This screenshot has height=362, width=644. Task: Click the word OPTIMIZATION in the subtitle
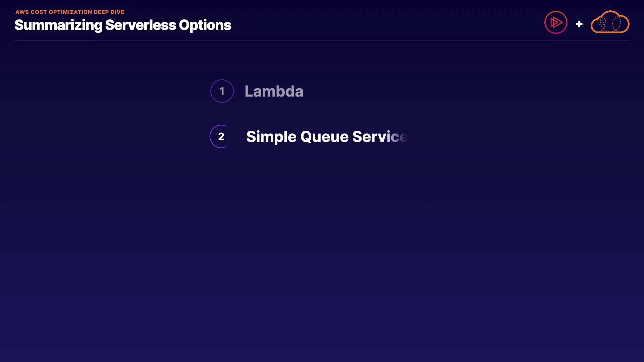click(70, 12)
